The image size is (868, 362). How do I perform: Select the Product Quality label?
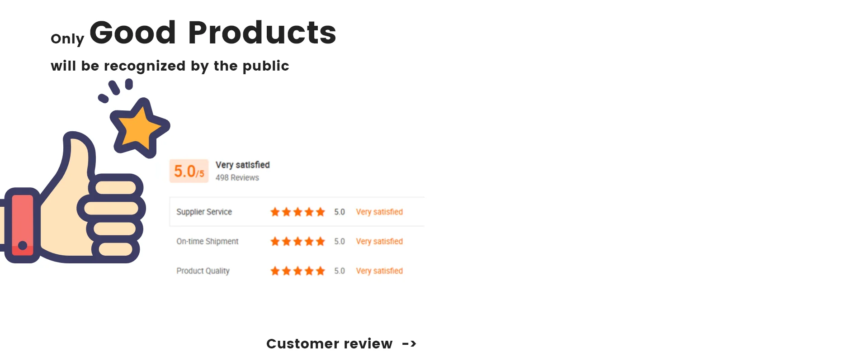pyautogui.click(x=203, y=271)
